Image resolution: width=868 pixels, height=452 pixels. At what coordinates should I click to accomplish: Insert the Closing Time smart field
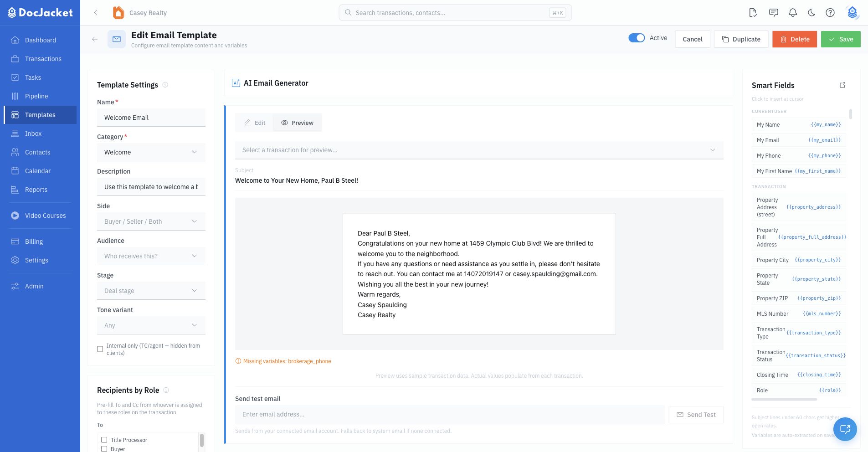tap(799, 375)
